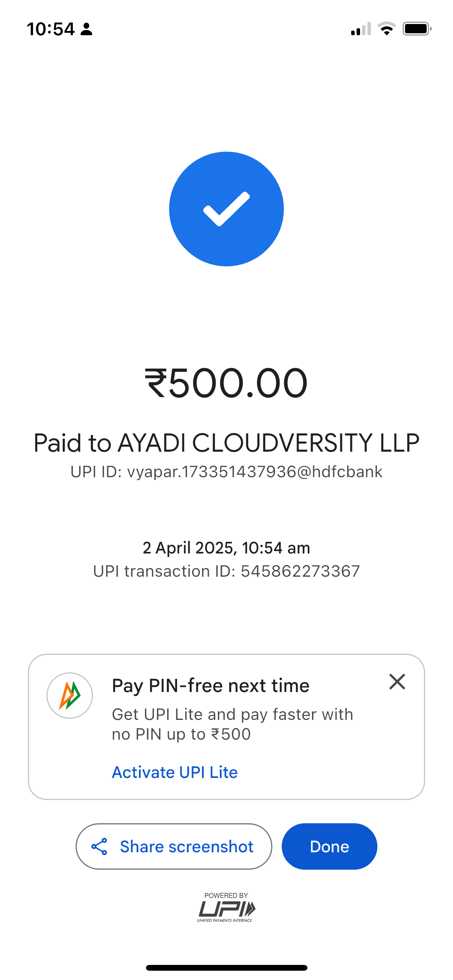Tap the share icon on Share screenshot
453x980 pixels.
[99, 846]
